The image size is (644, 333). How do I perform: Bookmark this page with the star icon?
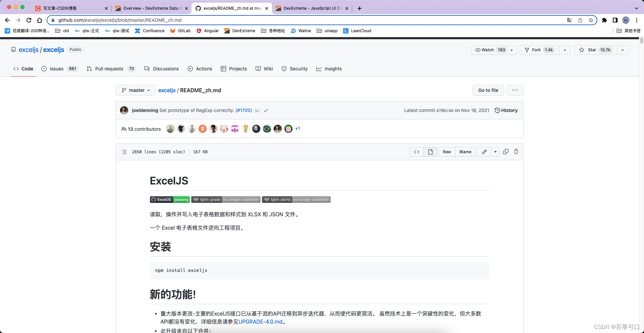[x=591, y=20]
